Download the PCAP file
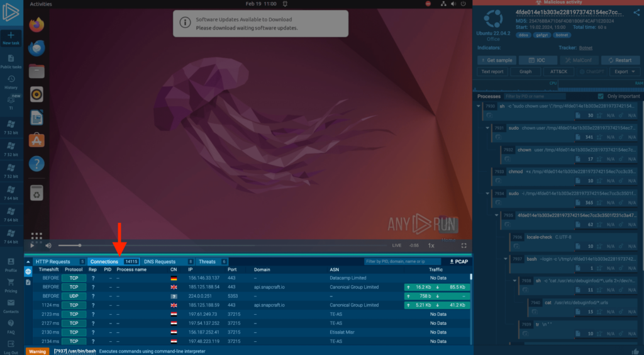This screenshot has height=355, width=644. [459, 261]
